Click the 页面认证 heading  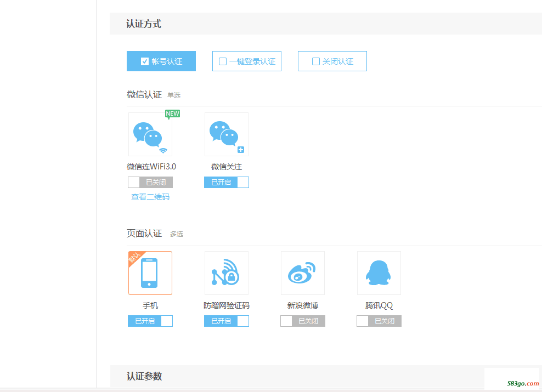coord(144,234)
